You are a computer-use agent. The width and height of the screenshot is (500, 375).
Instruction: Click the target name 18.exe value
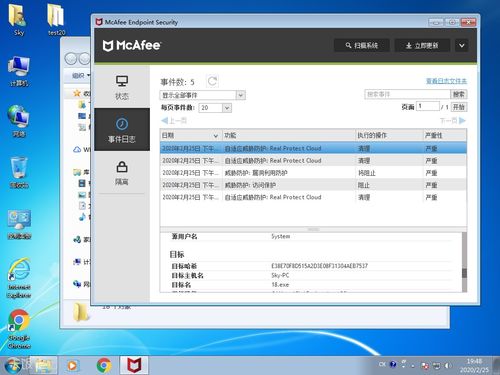coord(280,285)
